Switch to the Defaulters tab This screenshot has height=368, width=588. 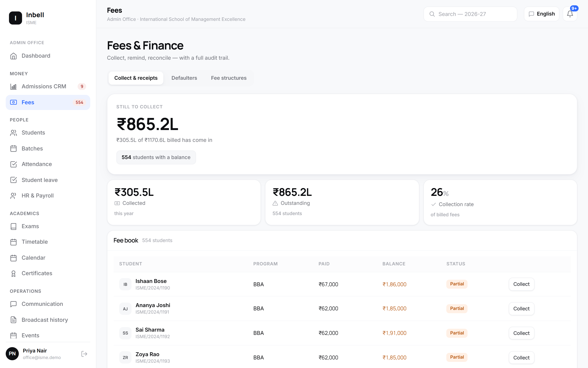coord(184,78)
